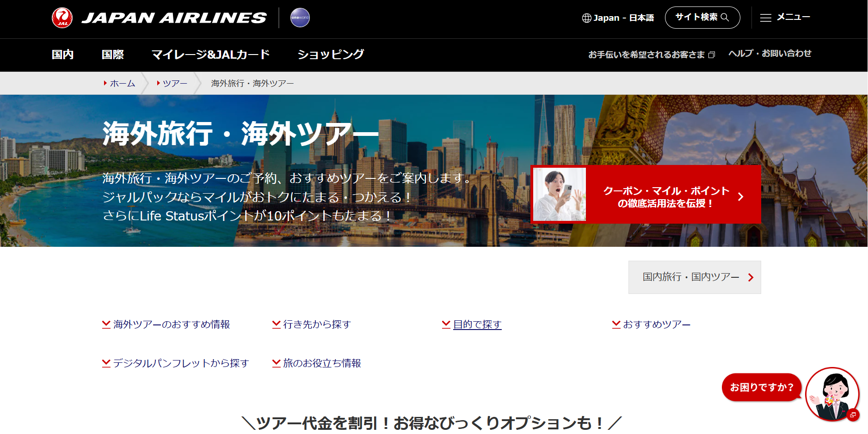Open ヘルプ・お問い合わせ help link
The width and height of the screenshot is (868, 434).
click(x=770, y=54)
